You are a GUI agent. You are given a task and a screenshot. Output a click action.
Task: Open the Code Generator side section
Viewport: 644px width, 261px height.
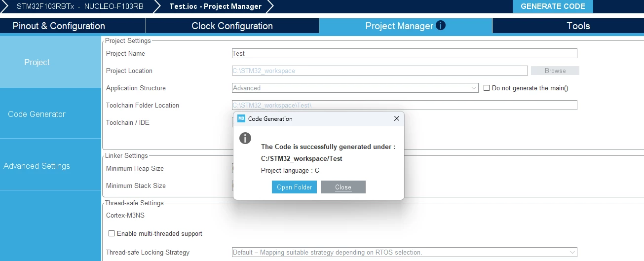pyautogui.click(x=37, y=114)
